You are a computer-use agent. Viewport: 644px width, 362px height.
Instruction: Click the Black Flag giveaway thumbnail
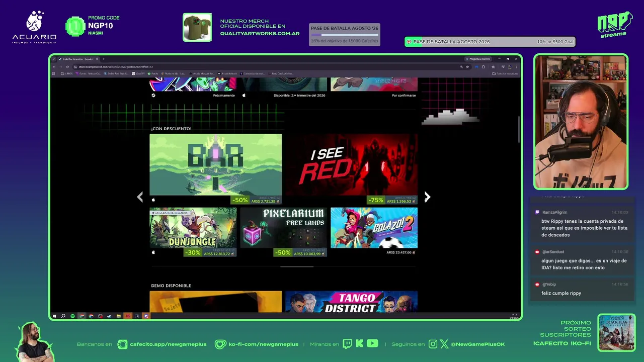point(616,333)
